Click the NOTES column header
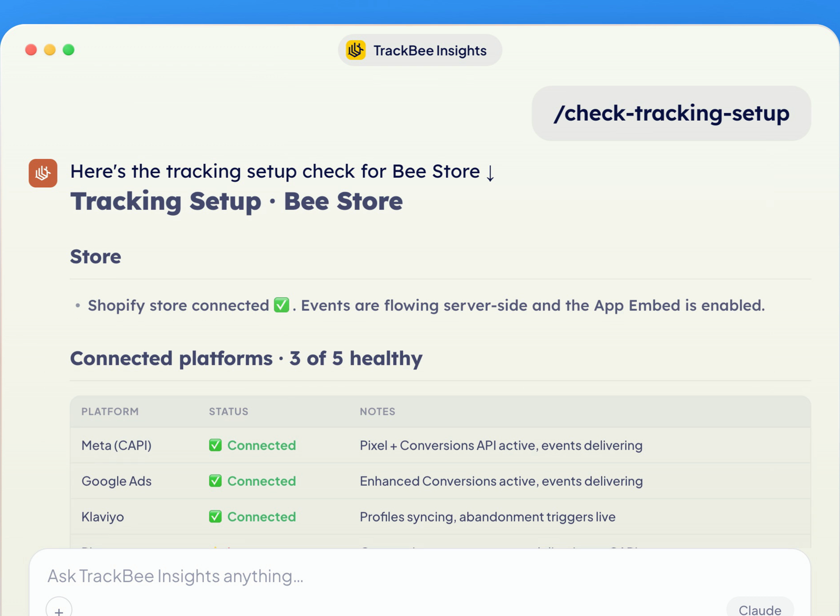The width and height of the screenshot is (840, 616). (x=377, y=412)
